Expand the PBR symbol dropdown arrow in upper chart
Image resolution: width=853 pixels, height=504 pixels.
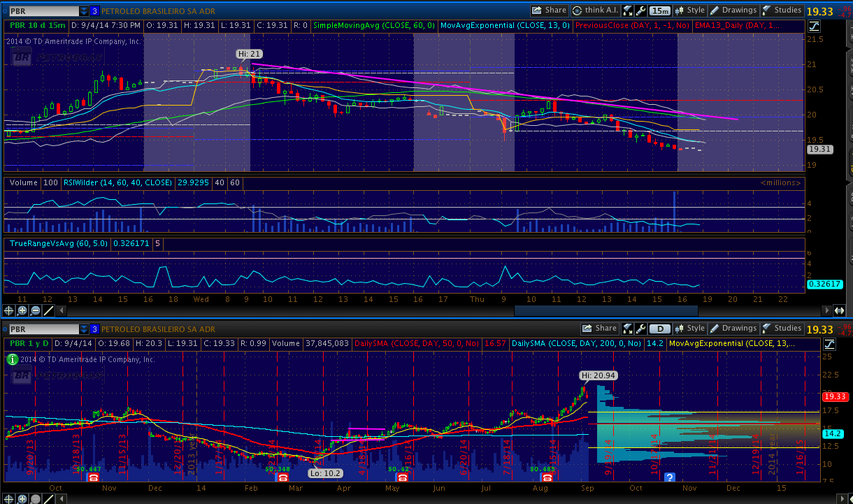click(84, 11)
